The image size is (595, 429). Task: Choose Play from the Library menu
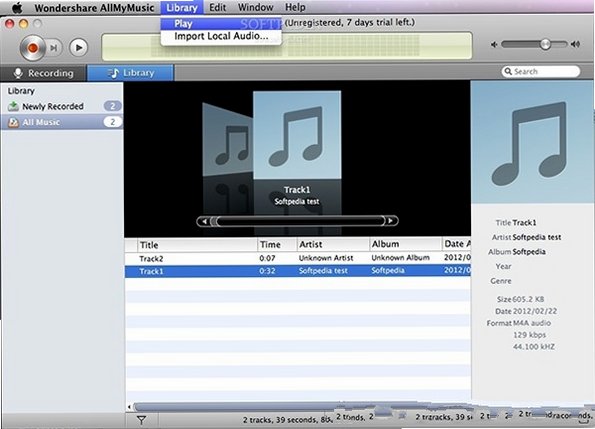pyautogui.click(x=221, y=24)
